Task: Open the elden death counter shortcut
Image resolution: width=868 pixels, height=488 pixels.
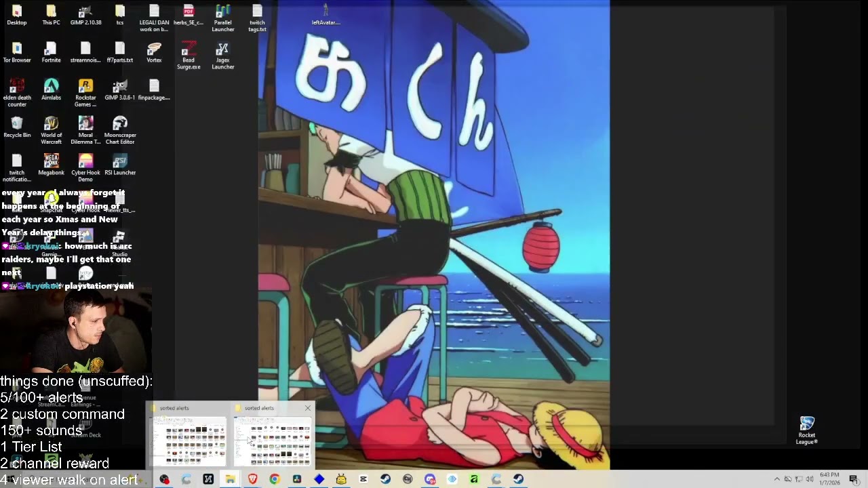Action: tap(17, 93)
